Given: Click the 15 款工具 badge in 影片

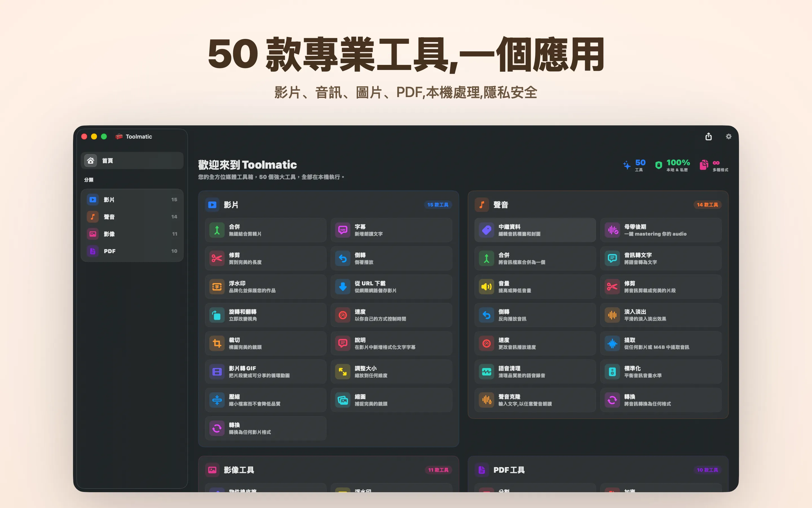Looking at the screenshot, I should [x=438, y=205].
